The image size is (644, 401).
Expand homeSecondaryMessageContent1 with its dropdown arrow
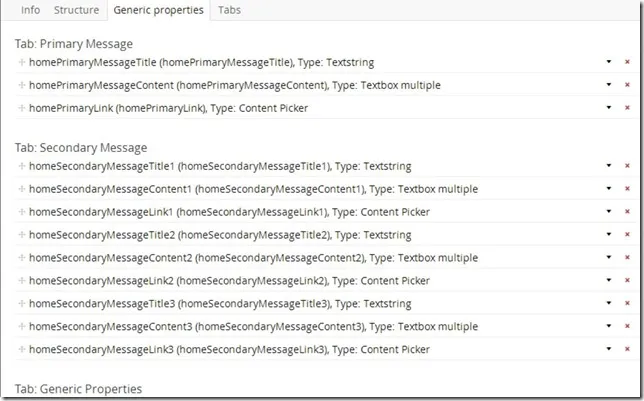pos(608,189)
